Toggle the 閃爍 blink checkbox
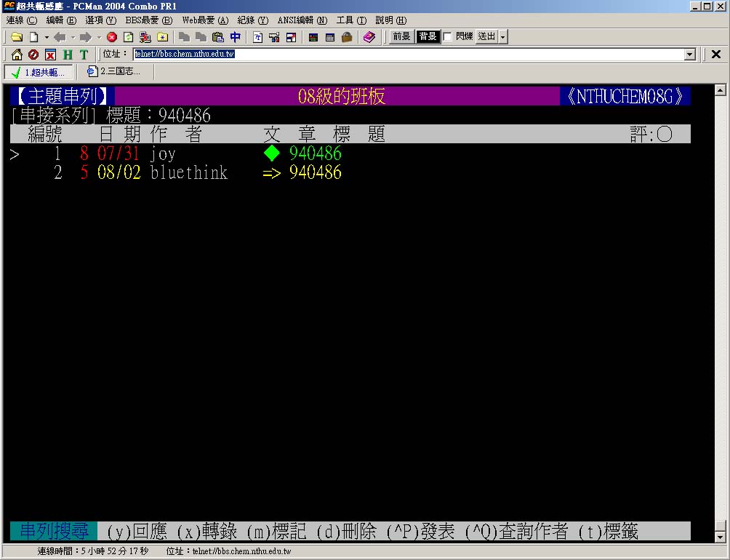730x560 pixels. pyautogui.click(x=448, y=36)
